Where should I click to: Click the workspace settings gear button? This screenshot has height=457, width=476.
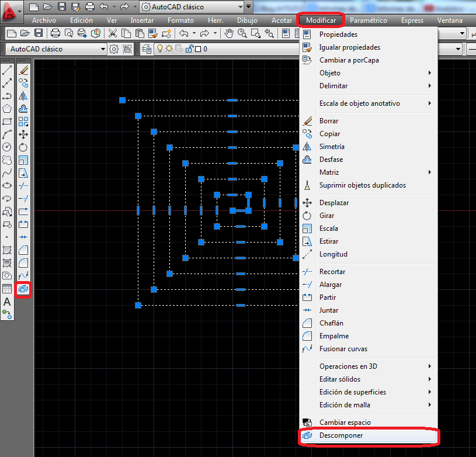tap(114, 49)
